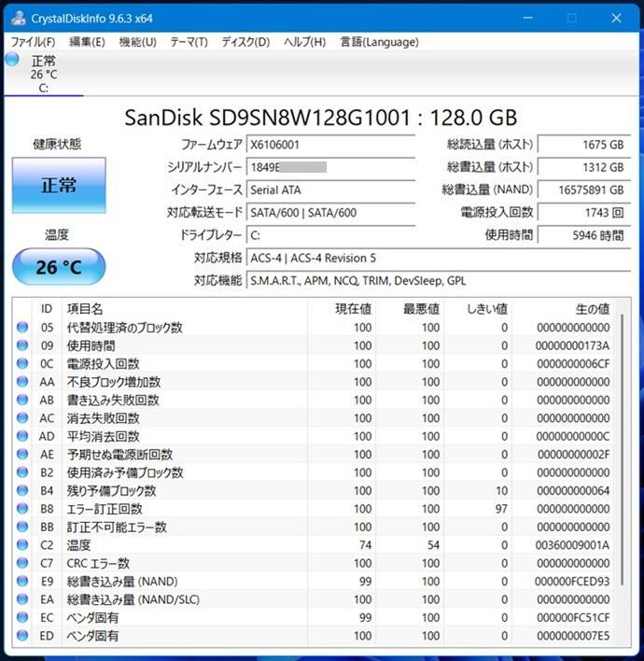Select the 予期せぬ電源断回数 row name
644x661 pixels.
(x=119, y=454)
